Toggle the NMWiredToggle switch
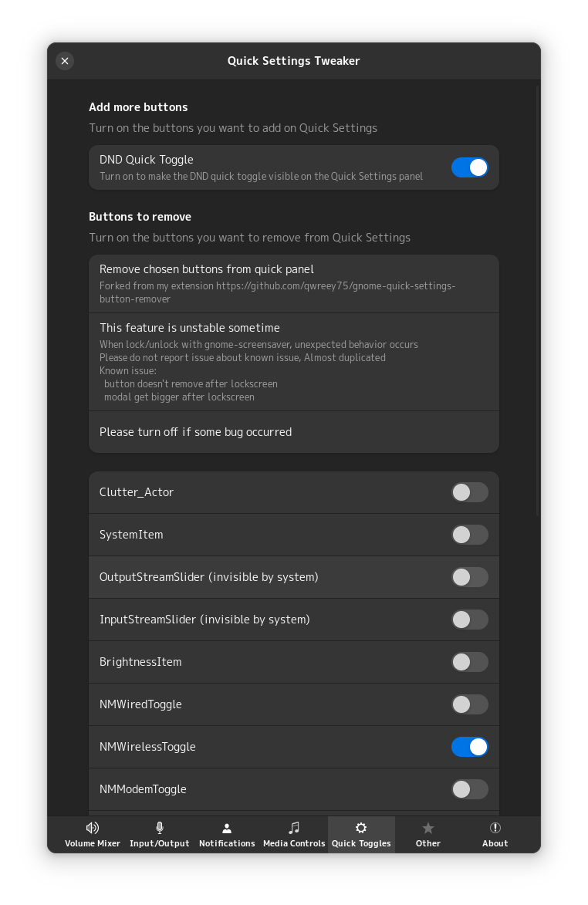This screenshot has height=905, width=588. 469,704
